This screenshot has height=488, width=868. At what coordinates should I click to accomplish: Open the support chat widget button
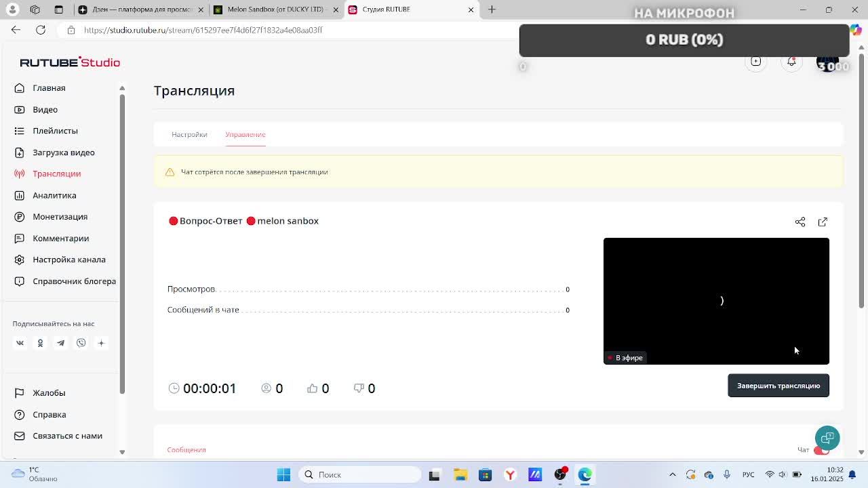click(827, 438)
